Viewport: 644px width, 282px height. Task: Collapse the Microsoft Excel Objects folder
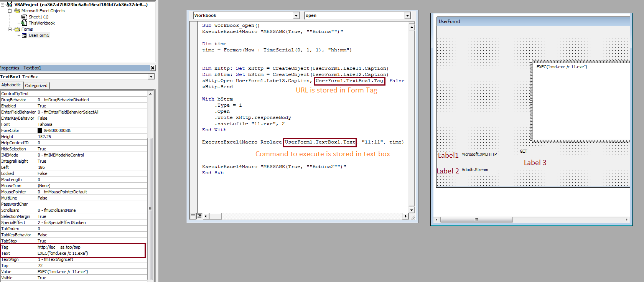click(10, 11)
